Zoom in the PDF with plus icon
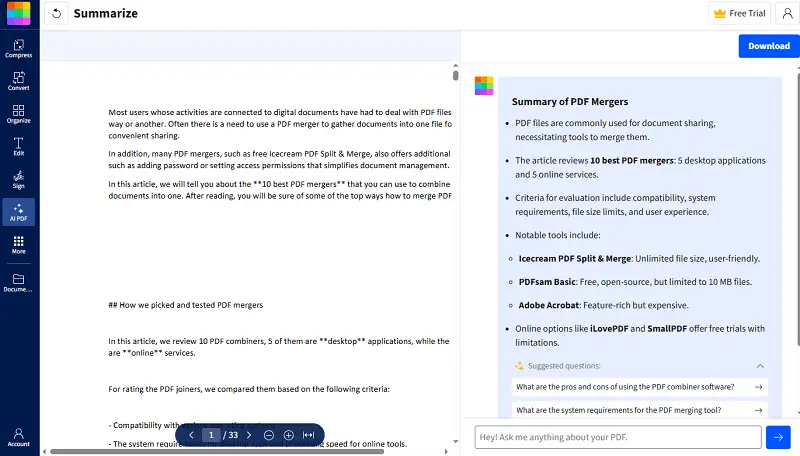The image size is (800, 456). click(289, 435)
